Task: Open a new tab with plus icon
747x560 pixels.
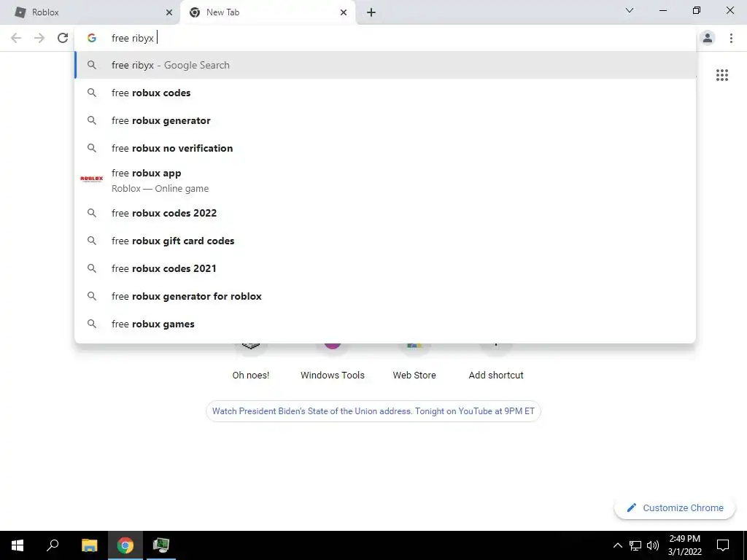Action: [x=371, y=12]
